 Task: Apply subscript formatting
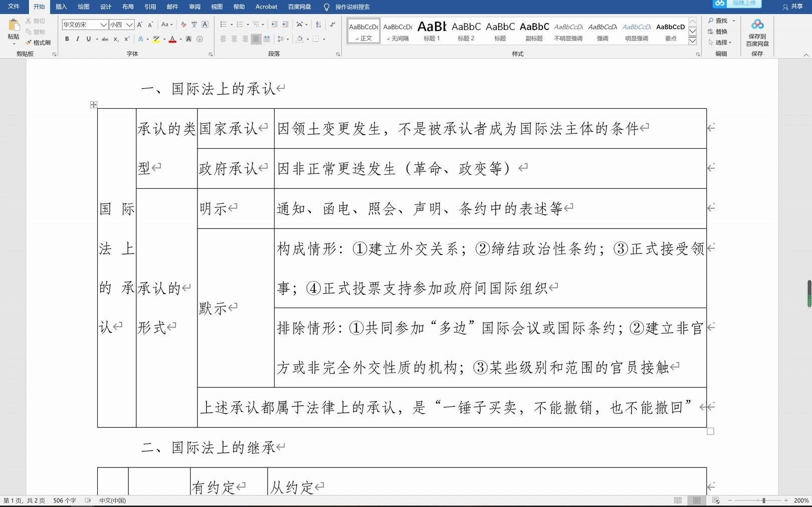click(116, 39)
